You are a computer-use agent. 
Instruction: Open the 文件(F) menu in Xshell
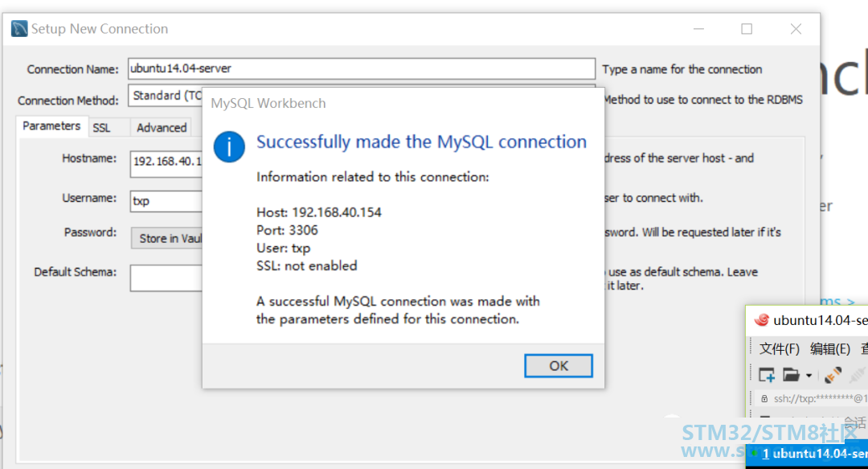click(780, 348)
